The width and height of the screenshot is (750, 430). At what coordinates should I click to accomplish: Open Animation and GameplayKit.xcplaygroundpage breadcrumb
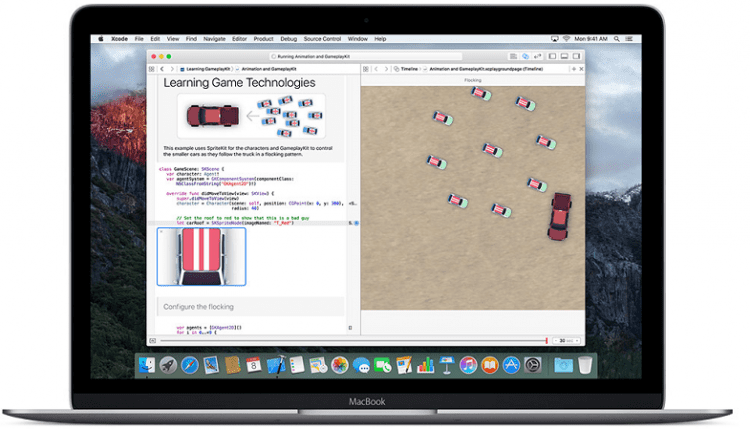(x=483, y=69)
